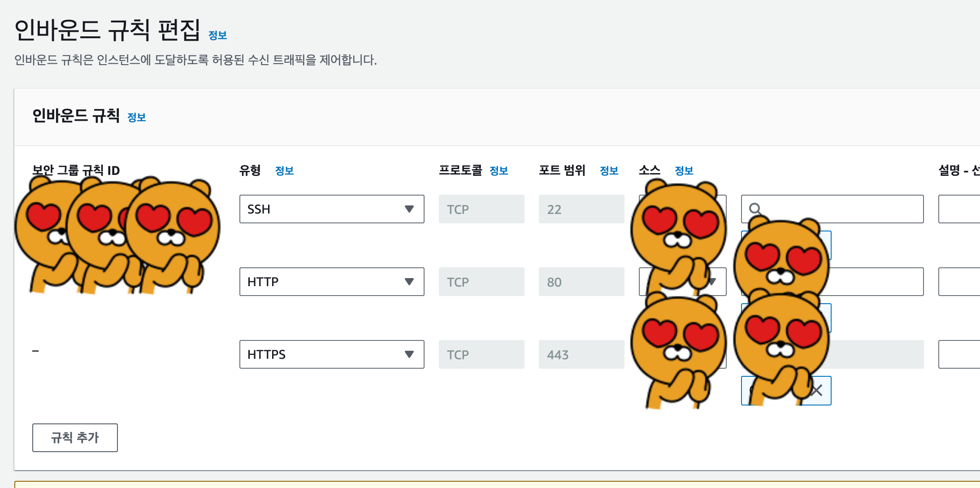980x488 pixels.
Task: Click 정보 link next to 소스 column
Action: [x=684, y=171]
